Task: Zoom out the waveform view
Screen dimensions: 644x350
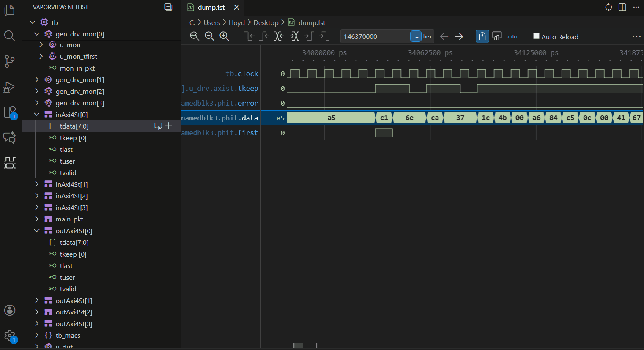Action: pyautogui.click(x=209, y=36)
